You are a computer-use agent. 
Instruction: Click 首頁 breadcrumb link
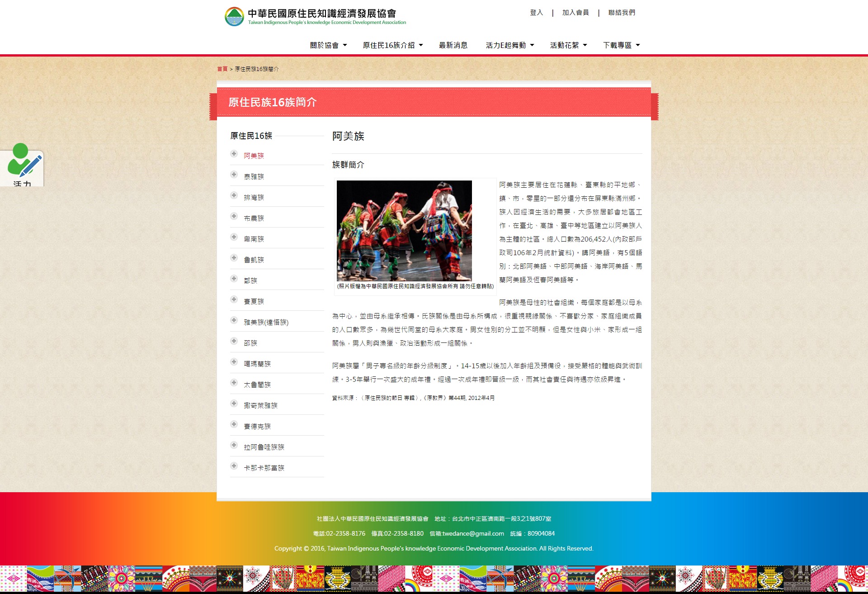[x=222, y=69]
